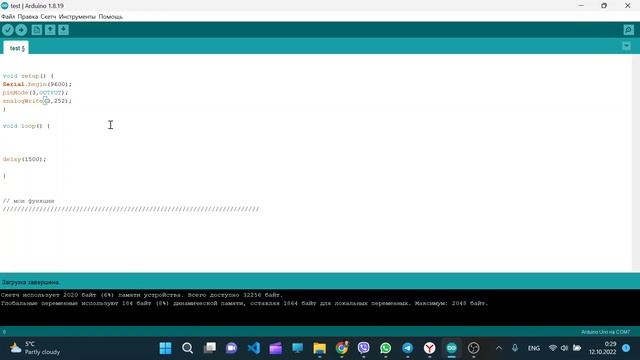
Task: Click the Serial.begin(9600); line
Action: click(x=37, y=84)
